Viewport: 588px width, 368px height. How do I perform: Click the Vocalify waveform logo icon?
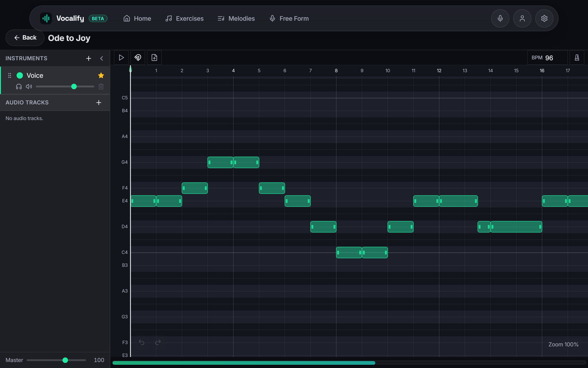click(46, 18)
